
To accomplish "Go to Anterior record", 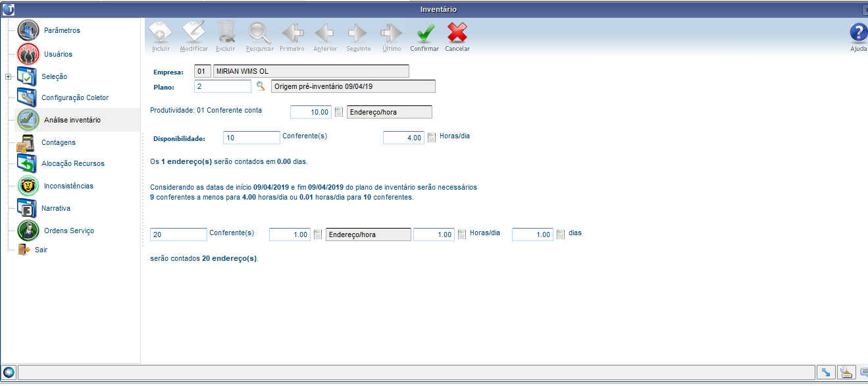I will click(x=325, y=36).
